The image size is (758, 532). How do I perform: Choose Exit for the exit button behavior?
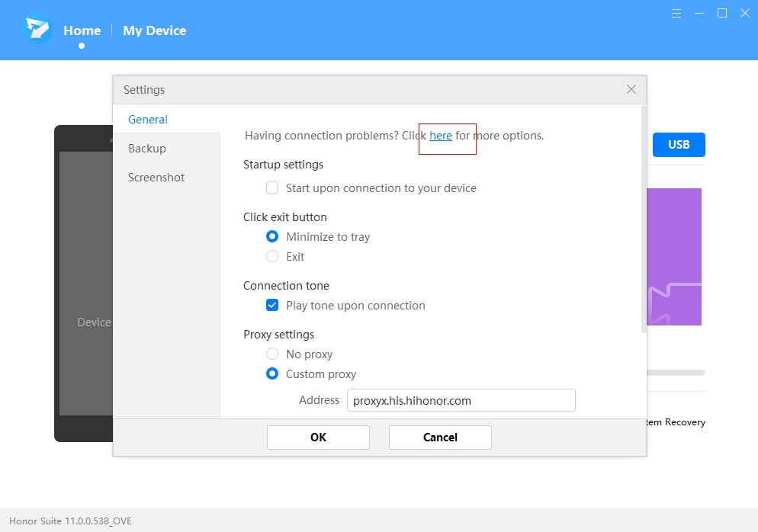tap(272, 257)
